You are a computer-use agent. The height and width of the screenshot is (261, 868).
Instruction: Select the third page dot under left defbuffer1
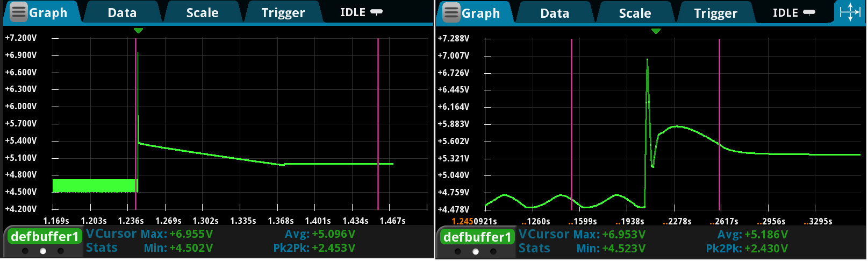[x=61, y=251]
